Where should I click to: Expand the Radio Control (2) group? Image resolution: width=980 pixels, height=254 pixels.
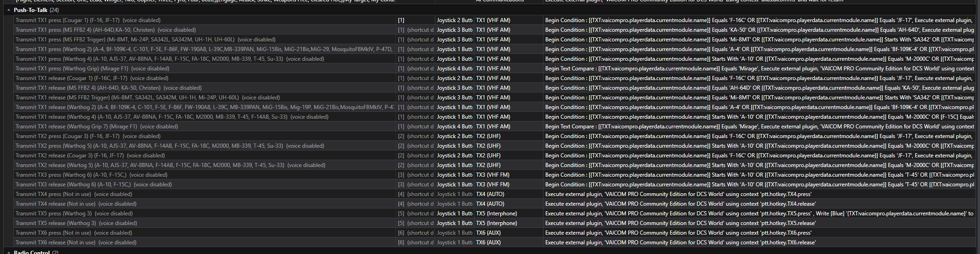click(x=9, y=252)
